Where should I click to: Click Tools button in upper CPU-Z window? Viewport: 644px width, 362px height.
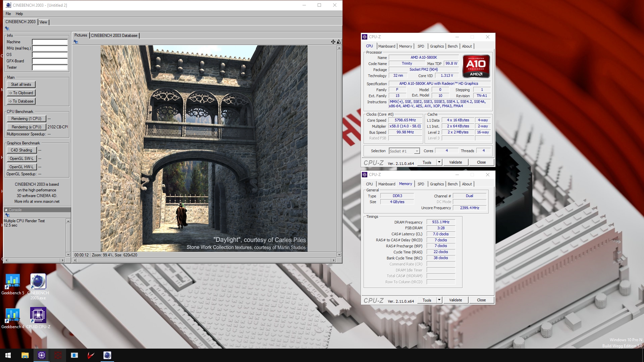(427, 162)
